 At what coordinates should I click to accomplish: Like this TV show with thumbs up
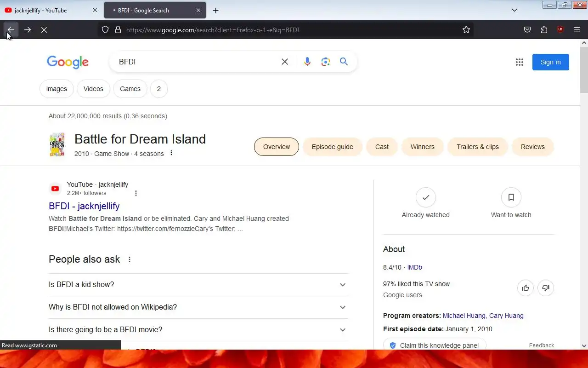(526, 288)
